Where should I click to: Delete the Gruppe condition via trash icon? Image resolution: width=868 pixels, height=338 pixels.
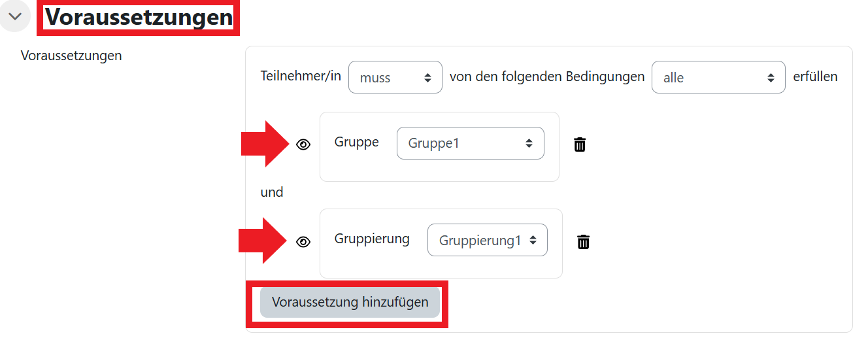(x=580, y=144)
